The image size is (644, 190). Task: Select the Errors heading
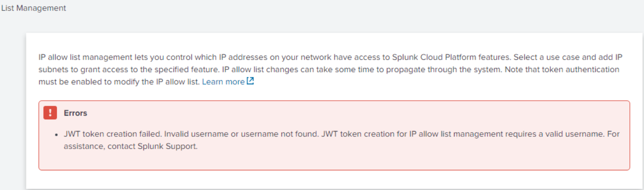(75, 113)
